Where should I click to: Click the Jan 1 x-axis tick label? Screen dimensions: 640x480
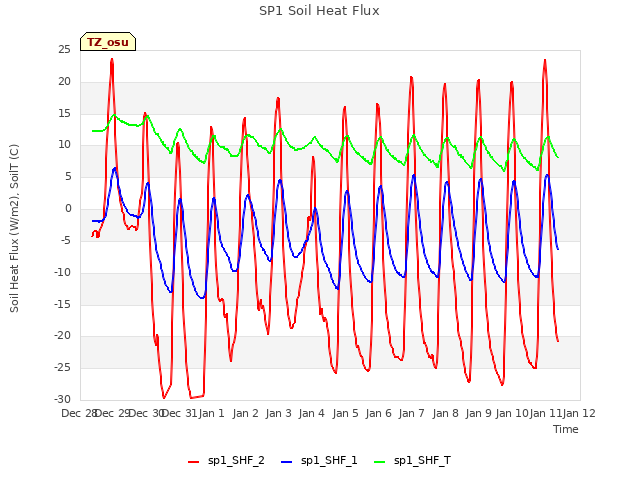211,413
